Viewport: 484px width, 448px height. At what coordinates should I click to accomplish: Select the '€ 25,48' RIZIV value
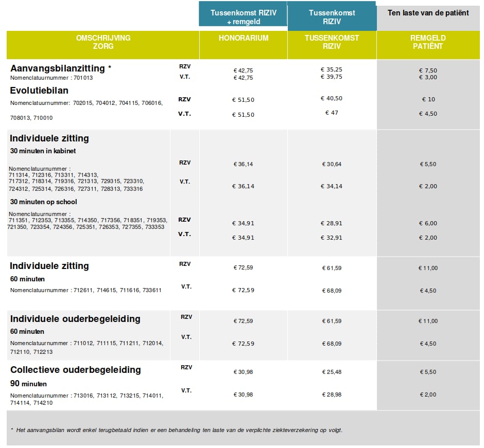point(332,372)
